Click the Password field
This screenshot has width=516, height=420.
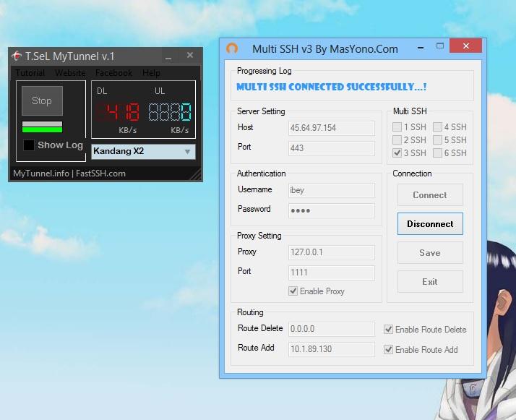tap(332, 210)
